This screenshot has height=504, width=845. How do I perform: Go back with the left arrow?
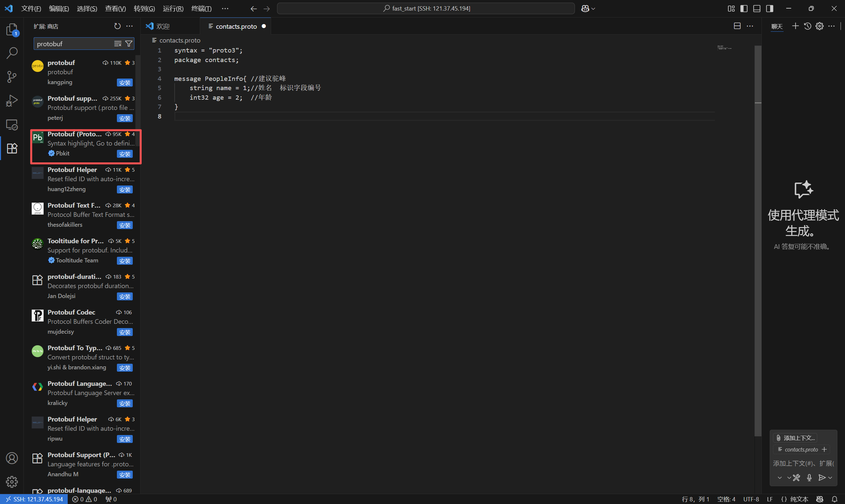(254, 9)
